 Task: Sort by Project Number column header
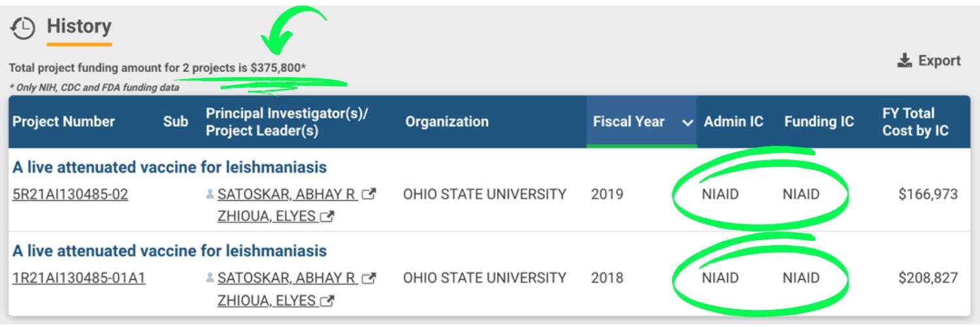coord(63,122)
